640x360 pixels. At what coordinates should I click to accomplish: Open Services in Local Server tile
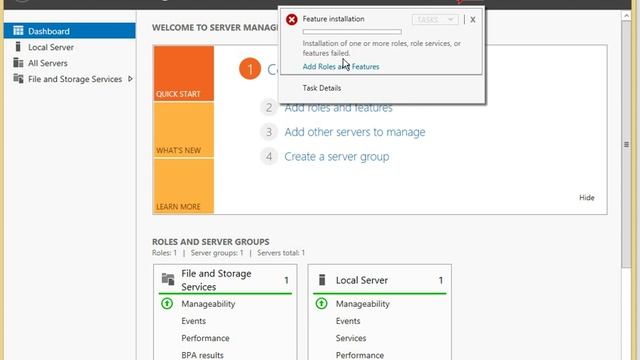tap(351, 338)
